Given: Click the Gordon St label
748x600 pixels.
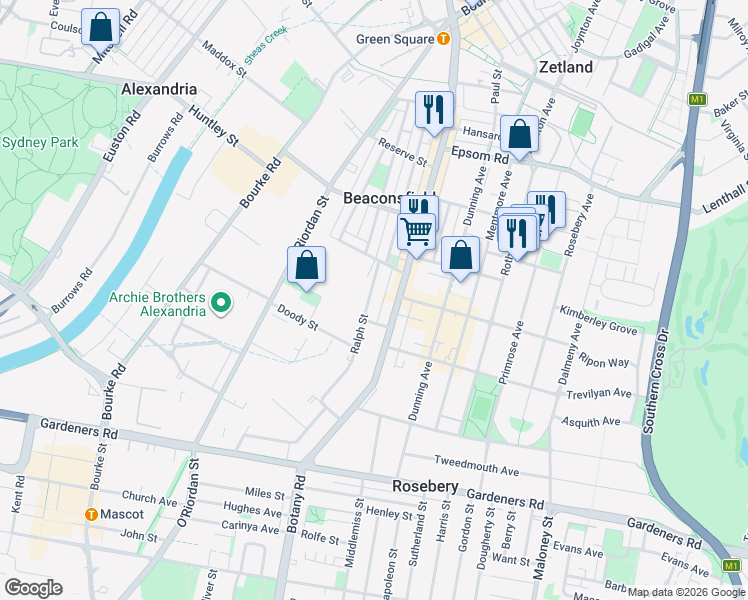Looking at the screenshot, I should (466, 528).
